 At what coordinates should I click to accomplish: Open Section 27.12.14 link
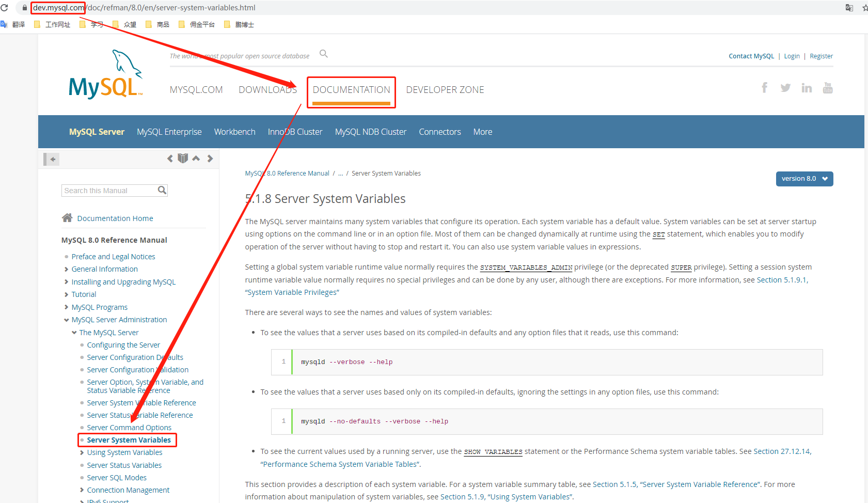[782, 451]
